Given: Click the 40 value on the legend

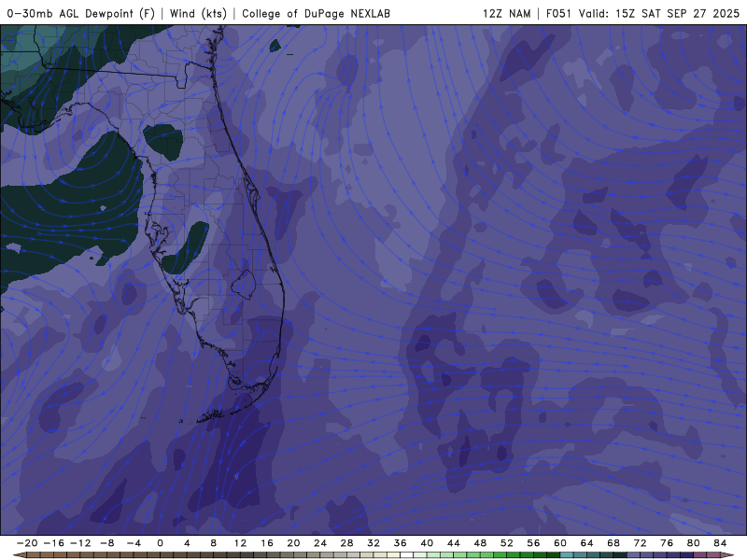Looking at the screenshot, I should click(427, 543).
